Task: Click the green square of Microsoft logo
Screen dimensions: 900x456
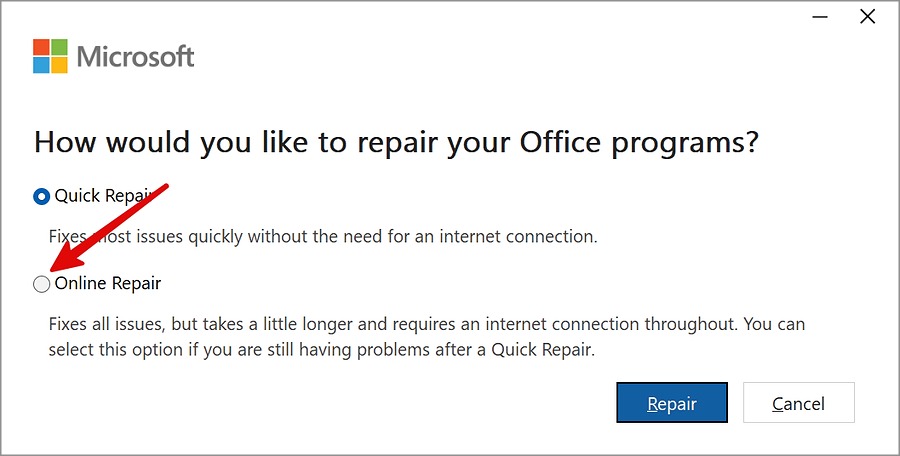Action: [x=59, y=47]
